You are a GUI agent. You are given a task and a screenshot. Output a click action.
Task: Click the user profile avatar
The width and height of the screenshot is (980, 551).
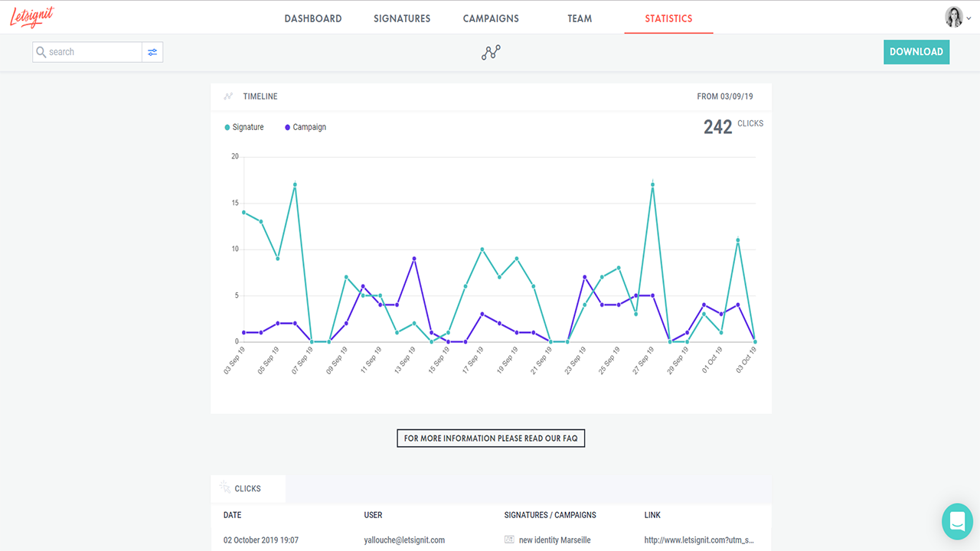pyautogui.click(x=953, y=17)
